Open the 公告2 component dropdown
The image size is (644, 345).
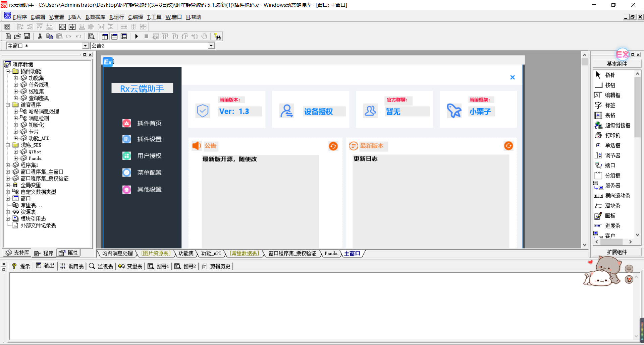point(211,46)
